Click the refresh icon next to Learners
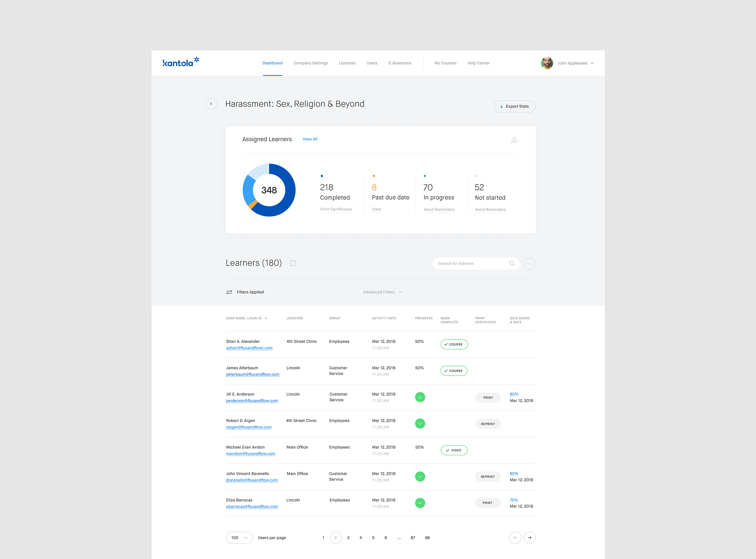The width and height of the screenshot is (756, 559). (293, 263)
